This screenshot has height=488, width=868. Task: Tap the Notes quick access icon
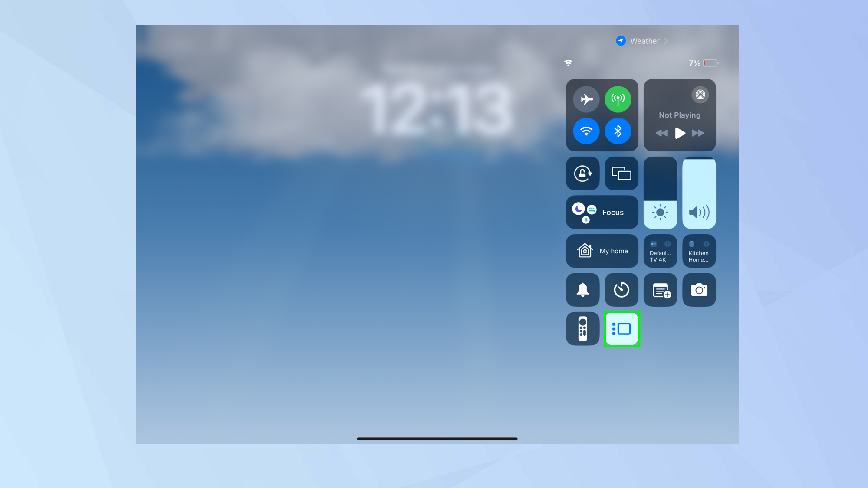(660, 290)
